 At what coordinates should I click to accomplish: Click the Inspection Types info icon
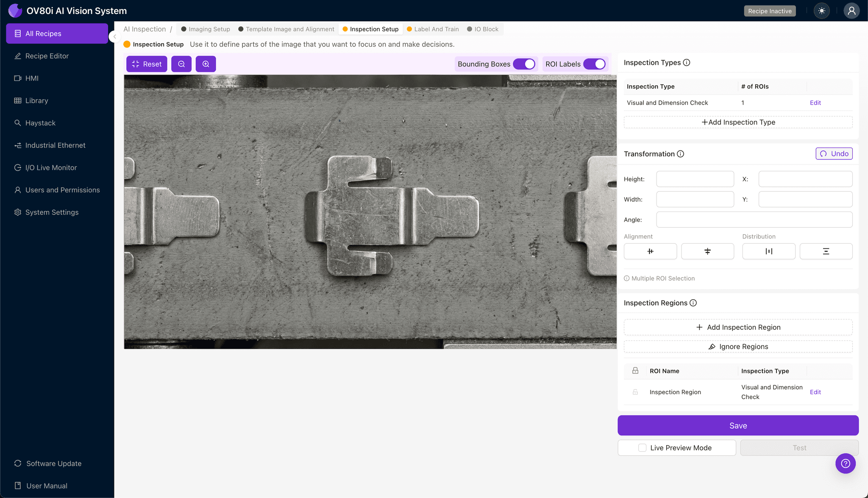coord(687,62)
